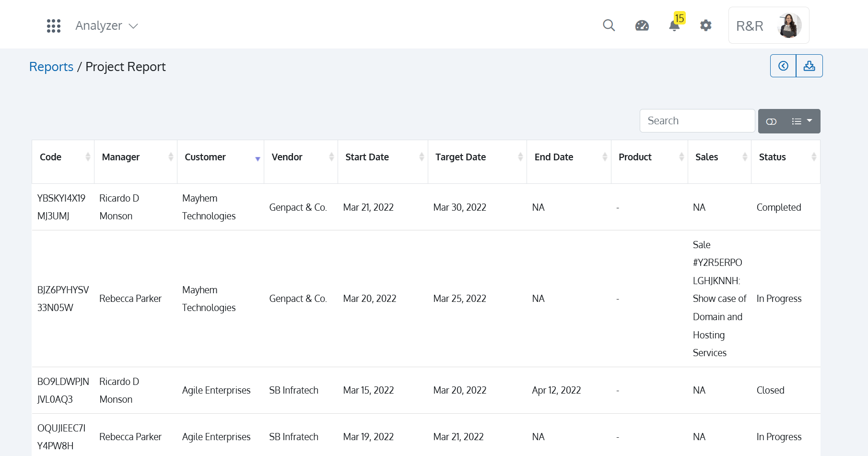Click the search magnifier icon in header
This screenshot has height=456, width=868.
609,25
